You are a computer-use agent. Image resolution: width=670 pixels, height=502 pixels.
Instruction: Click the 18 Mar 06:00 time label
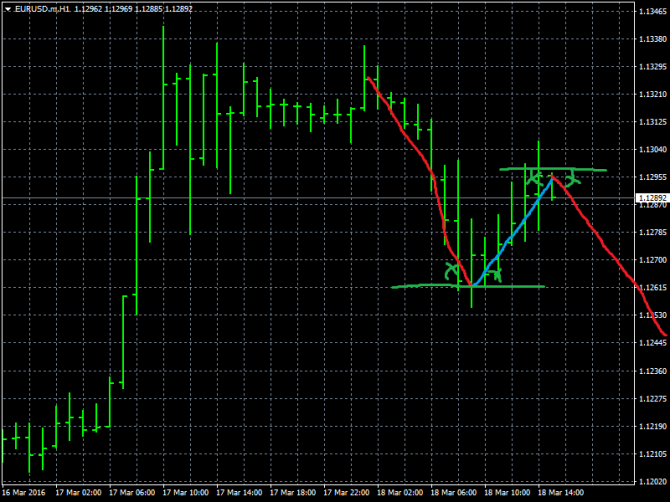pos(454,493)
